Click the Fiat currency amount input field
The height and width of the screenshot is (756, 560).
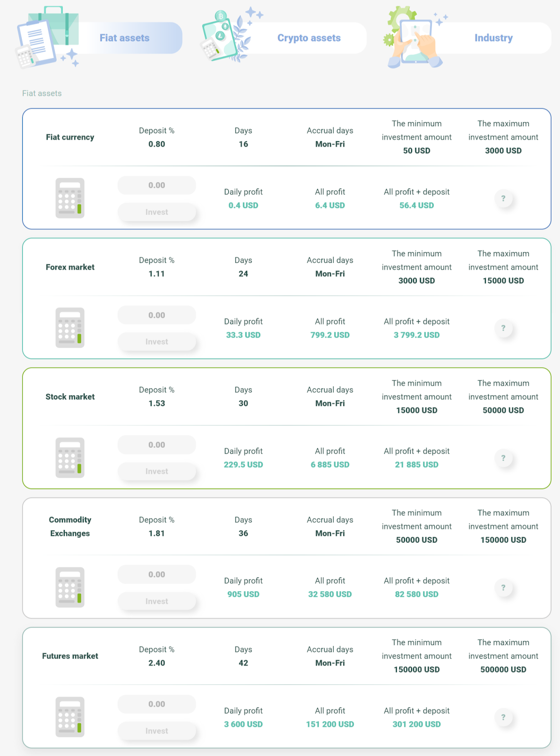click(156, 185)
